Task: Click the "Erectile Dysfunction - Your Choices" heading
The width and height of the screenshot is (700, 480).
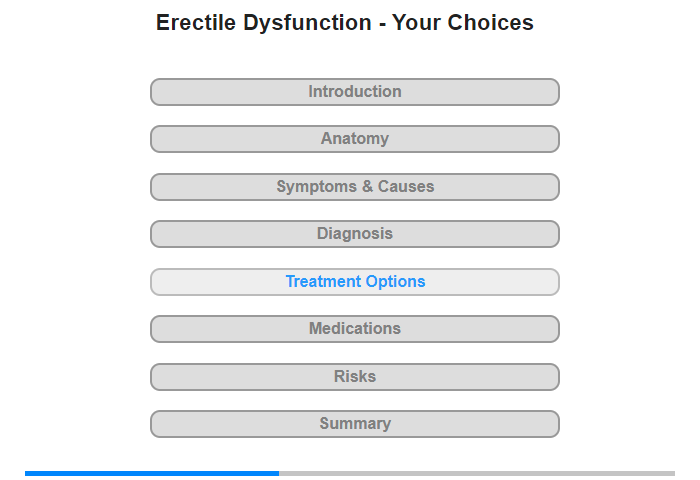Action: (345, 23)
